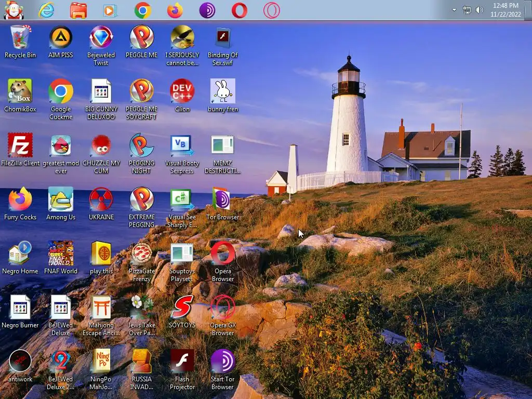The image size is (532, 399).
Task: Click the 12:48 PM clock and date
Action: 506,10
